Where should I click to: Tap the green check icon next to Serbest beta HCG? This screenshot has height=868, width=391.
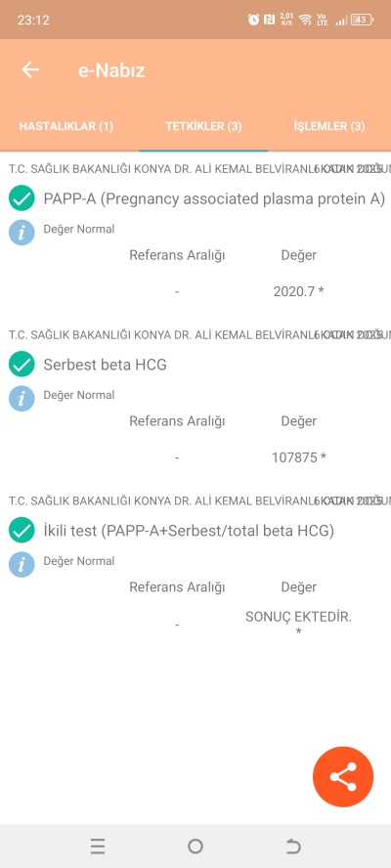point(22,365)
